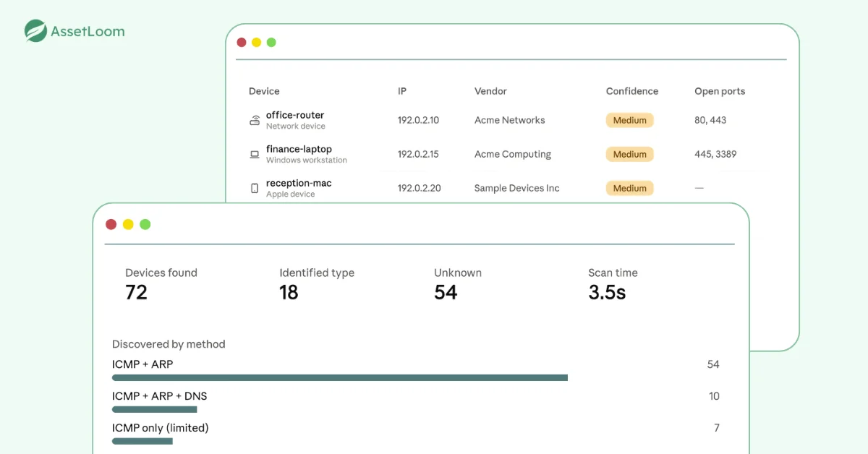The image size is (868, 454).
Task: Click the phone icon beside reception-mac
Action: click(255, 188)
